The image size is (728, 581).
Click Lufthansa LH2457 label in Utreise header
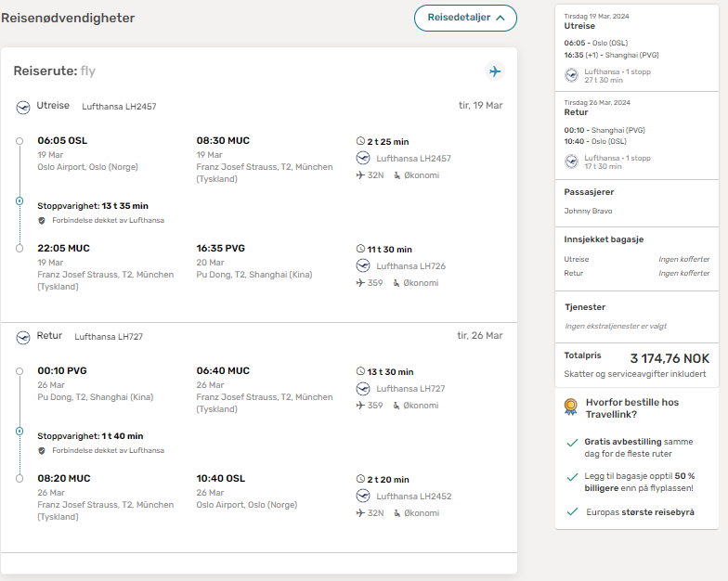(x=119, y=107)
